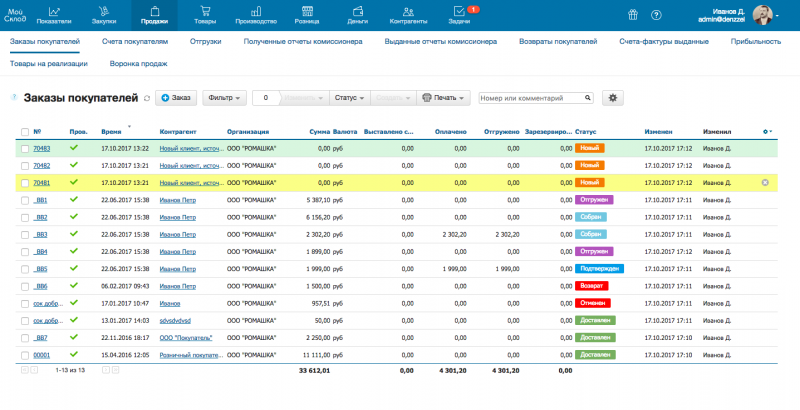Tick the checkbox for order 70483

24,148
